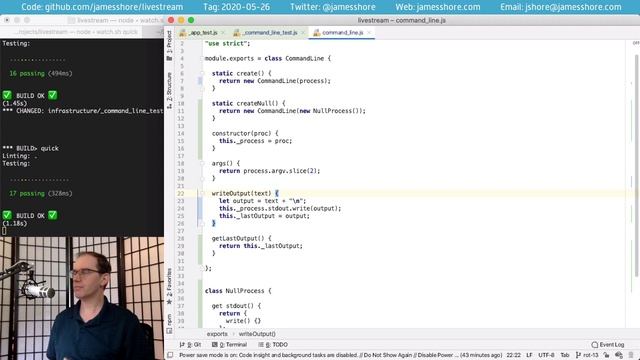The image size is (640, 360).
Task: Open the Event Log
Action: point(608,344)
